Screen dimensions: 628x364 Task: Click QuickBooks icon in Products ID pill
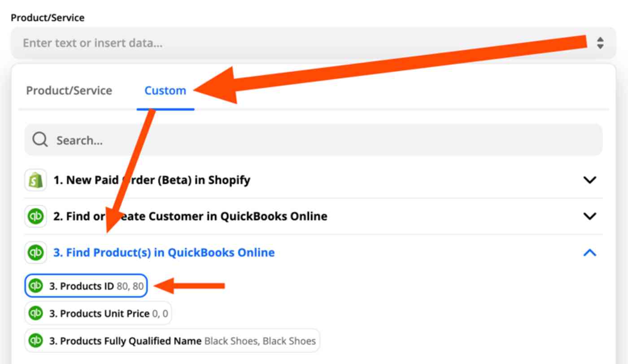coord(35,286)
